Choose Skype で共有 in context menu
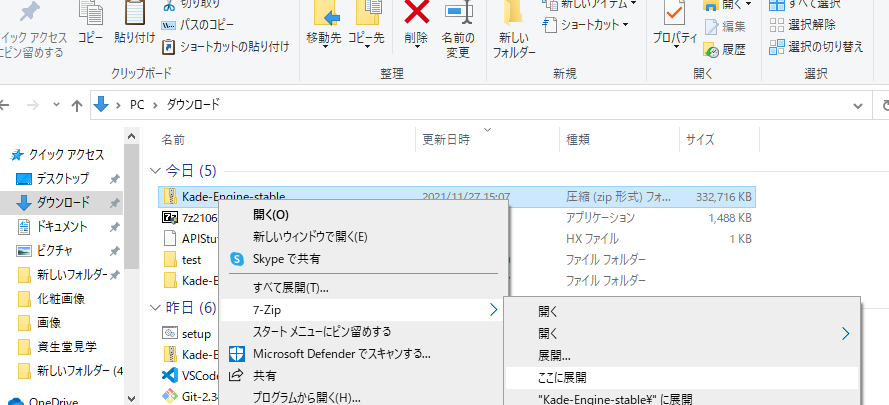This screenshot has width=889, height=405. (x=363, y=259)
